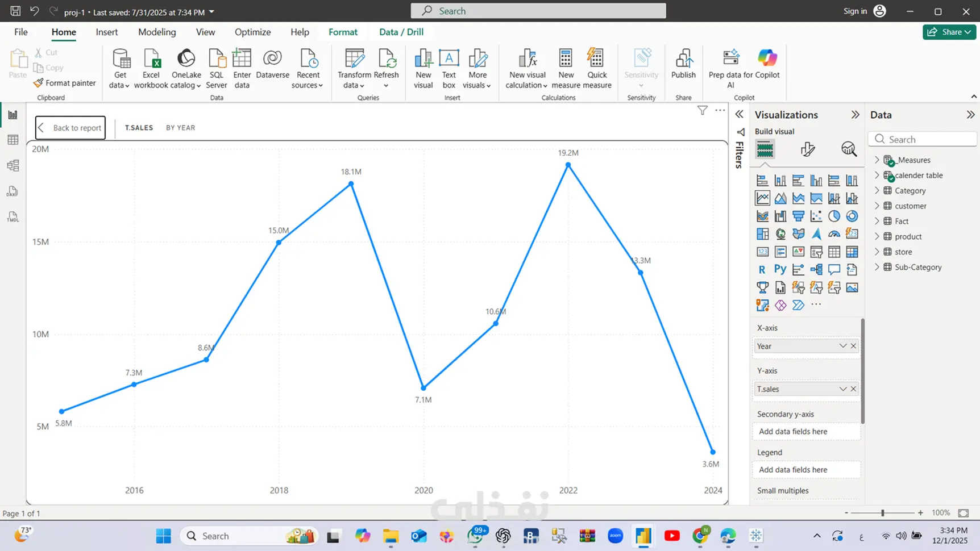Screen dimensions: 980x551
Task: Open the Year field options chevron
Action: [842, 346]
